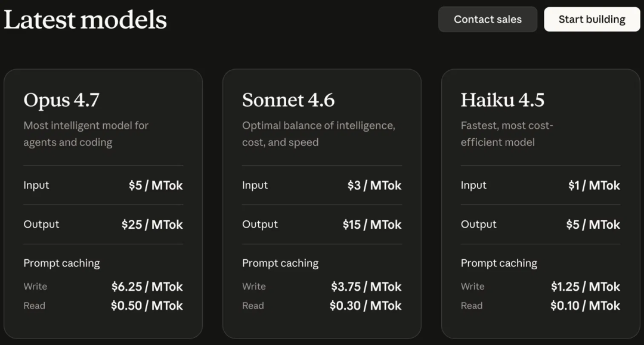
Task: Click Haiku 4.5 output price $5 / MTok
Action: pyautogui.click(x=593, y=225)
